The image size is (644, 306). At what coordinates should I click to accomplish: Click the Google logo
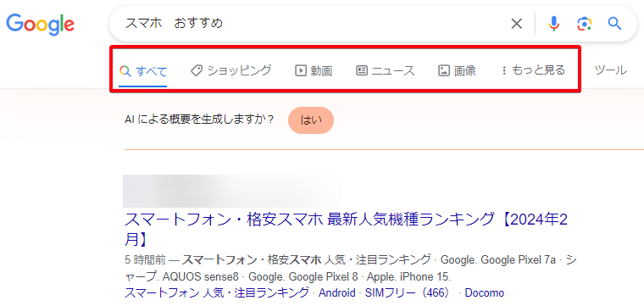coord(41,24)
